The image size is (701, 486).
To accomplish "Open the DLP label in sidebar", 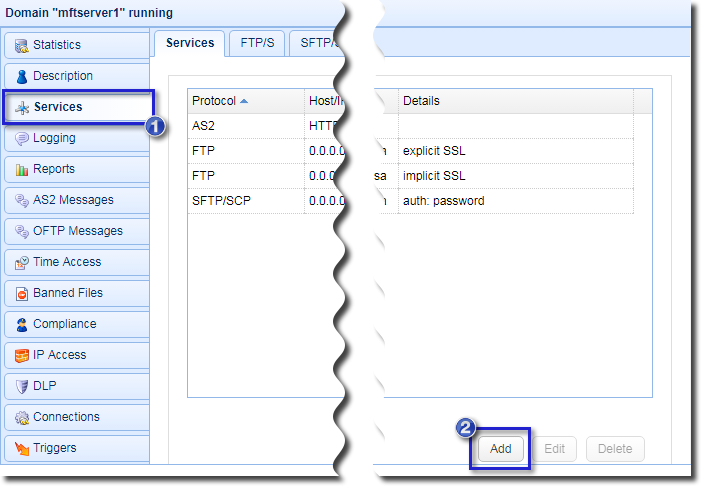I will coord(45,385).
